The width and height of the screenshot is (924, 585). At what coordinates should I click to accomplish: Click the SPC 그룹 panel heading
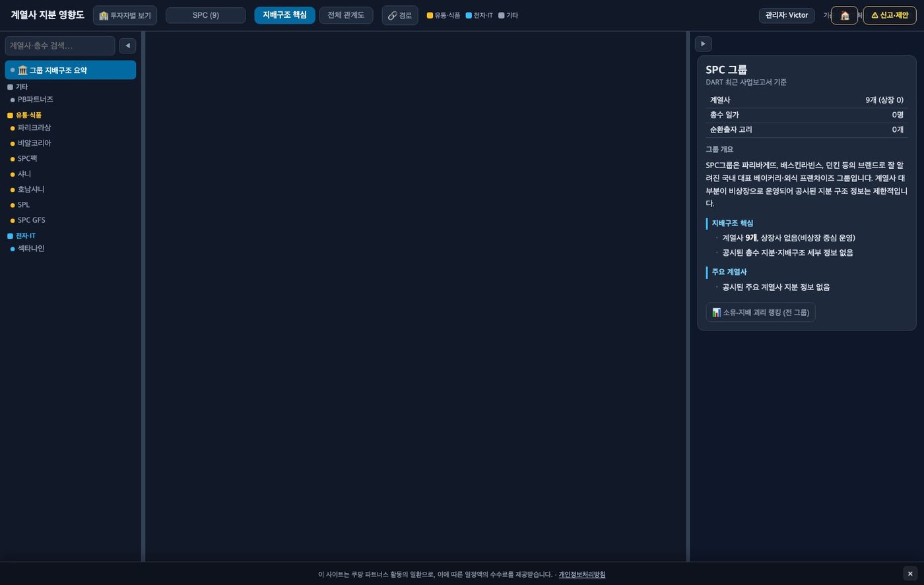[x=726, y=70]
